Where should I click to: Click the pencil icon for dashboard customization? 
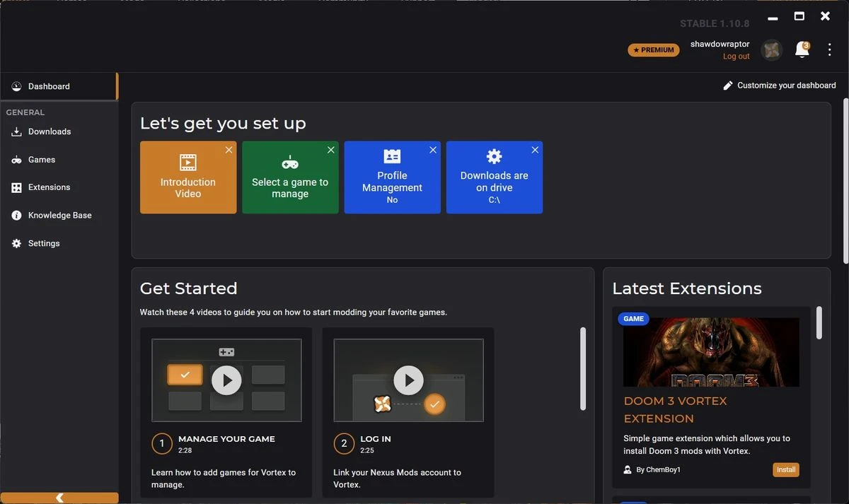(728, 86)
